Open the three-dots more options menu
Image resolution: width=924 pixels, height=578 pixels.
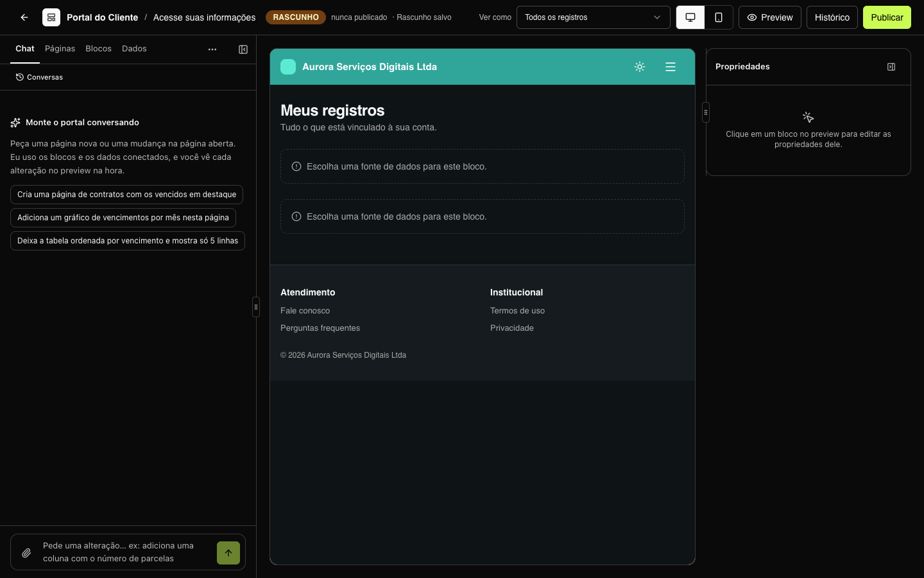tap(212, 49)
